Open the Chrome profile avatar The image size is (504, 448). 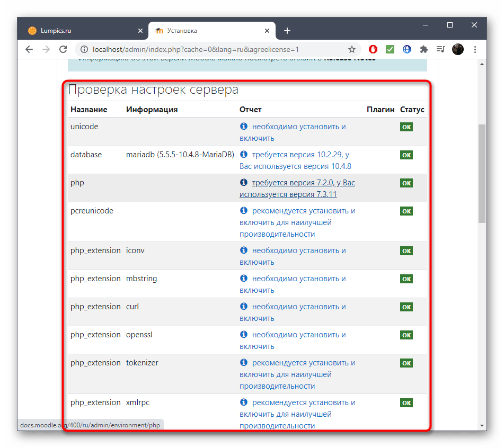point(458,49)
